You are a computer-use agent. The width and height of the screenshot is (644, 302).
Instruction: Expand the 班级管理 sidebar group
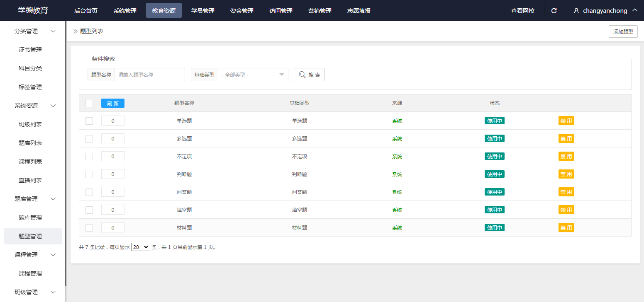coord(53,292)
